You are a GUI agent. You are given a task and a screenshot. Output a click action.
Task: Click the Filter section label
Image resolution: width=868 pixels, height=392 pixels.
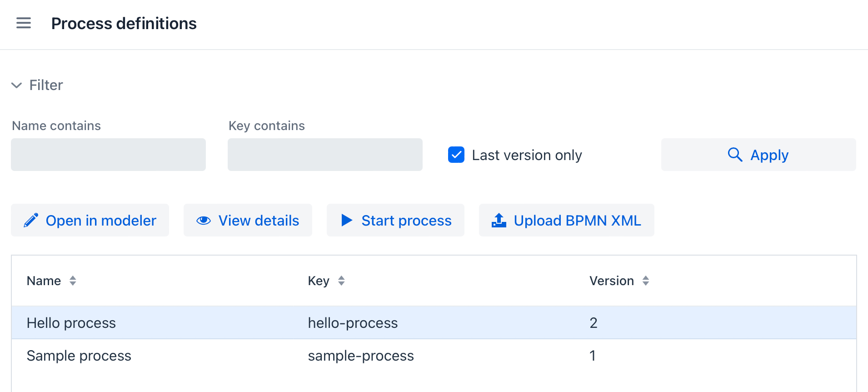[46, 85]
